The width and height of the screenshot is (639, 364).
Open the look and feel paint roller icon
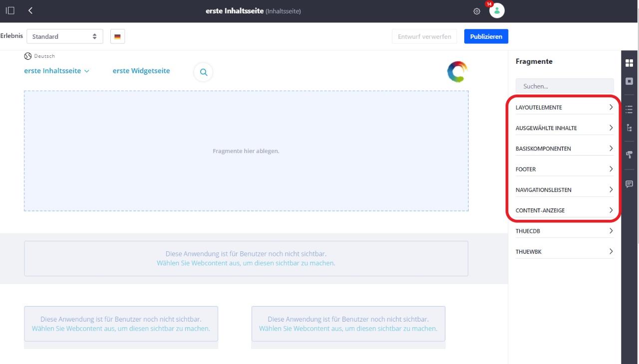coord(630,155)
